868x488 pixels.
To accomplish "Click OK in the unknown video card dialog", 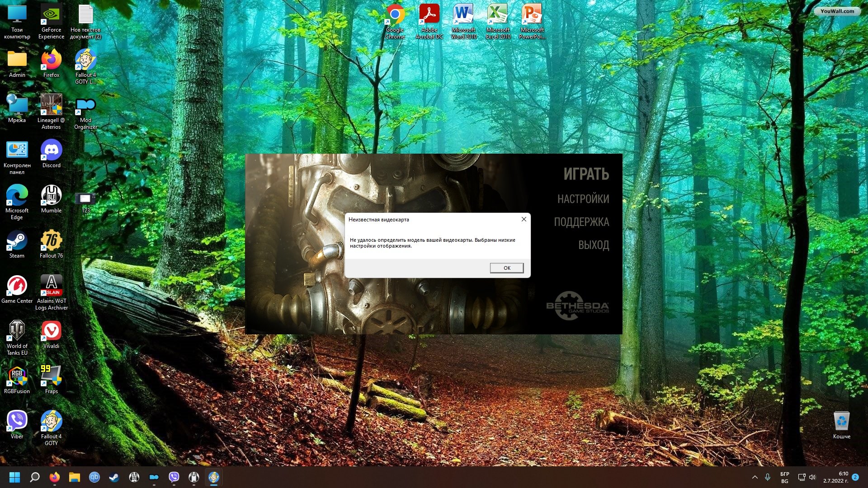I will (x=506, y=268).
